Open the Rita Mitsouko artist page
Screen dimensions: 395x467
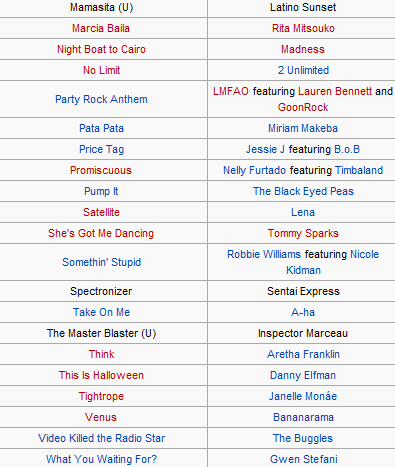[303, 28]
